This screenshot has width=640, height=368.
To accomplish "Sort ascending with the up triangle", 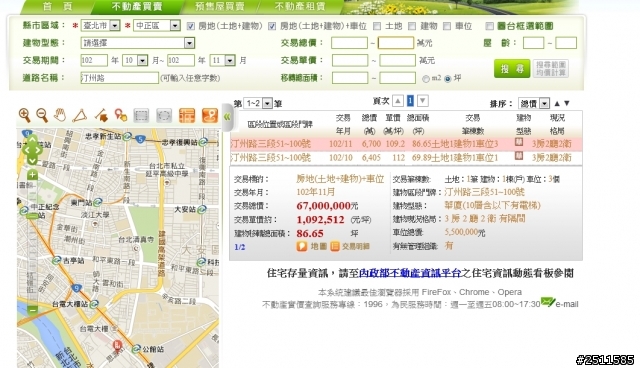I will pyautogui.click(x=557, y=103).
